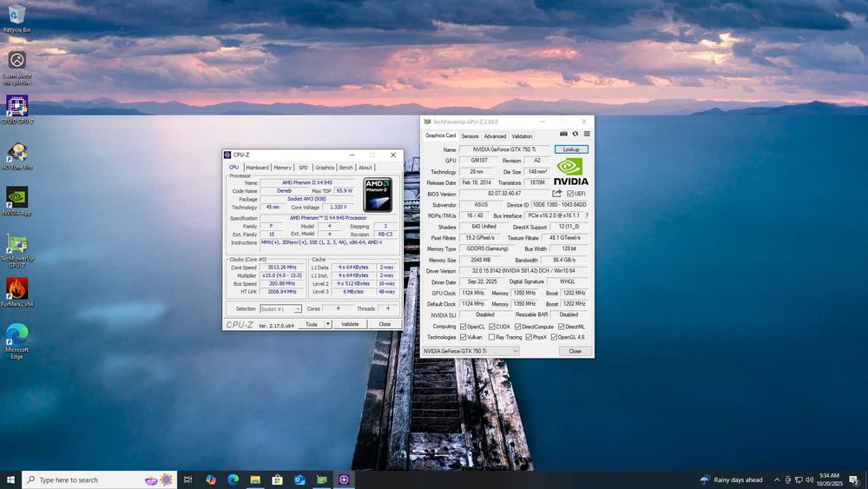Toggle DirectCompute checkbox

[517, 327]
